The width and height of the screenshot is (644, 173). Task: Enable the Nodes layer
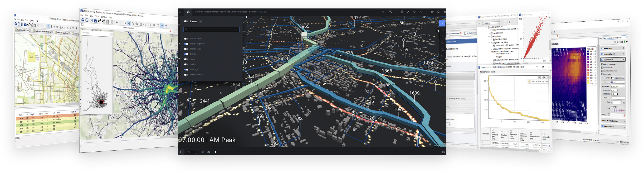[x=186, y=64]
